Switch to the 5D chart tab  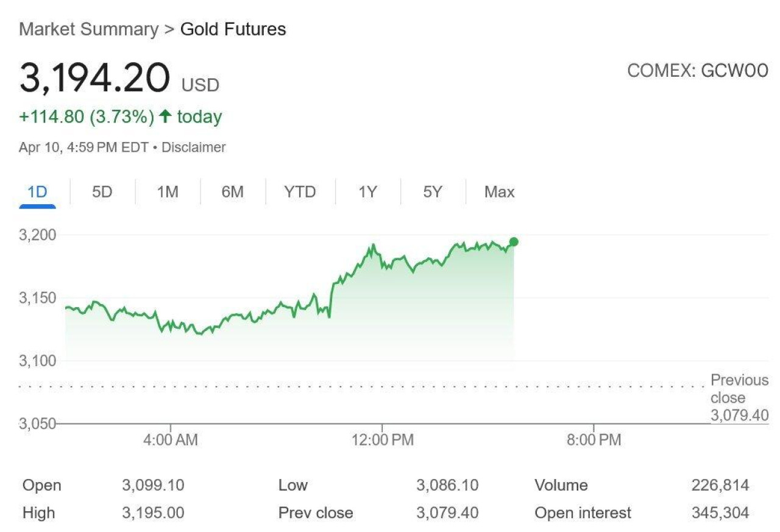point(102,193)
